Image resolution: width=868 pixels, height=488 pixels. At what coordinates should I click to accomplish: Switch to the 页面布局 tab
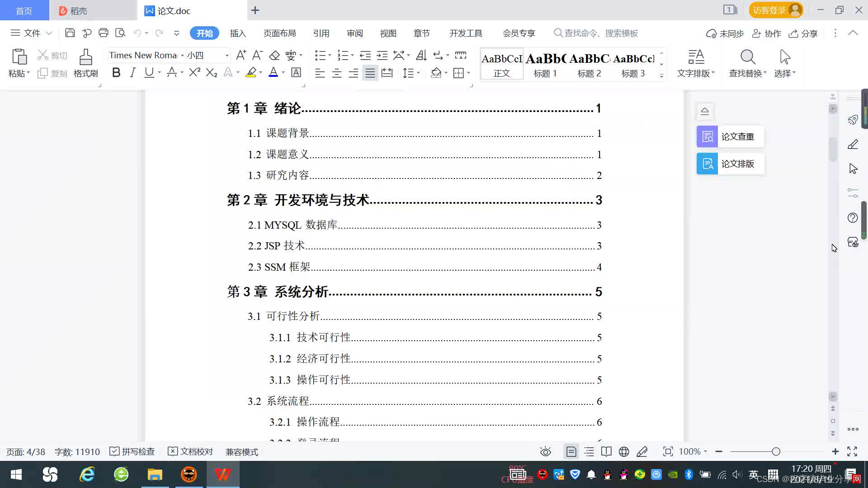(279, 33)
